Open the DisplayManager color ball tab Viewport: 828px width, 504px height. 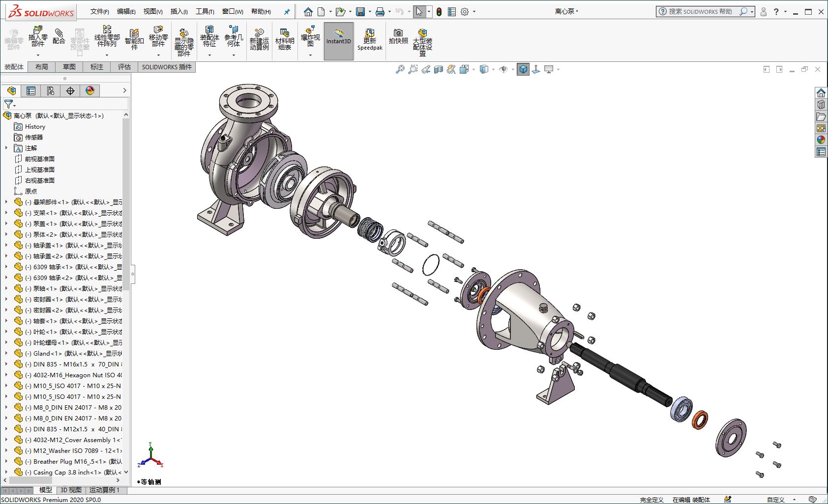click(90, 90)
